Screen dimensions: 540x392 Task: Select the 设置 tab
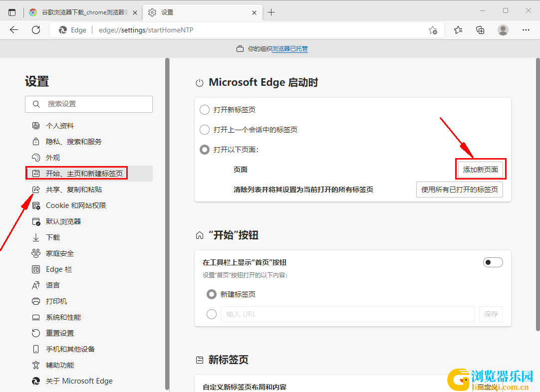coord(203,12)
